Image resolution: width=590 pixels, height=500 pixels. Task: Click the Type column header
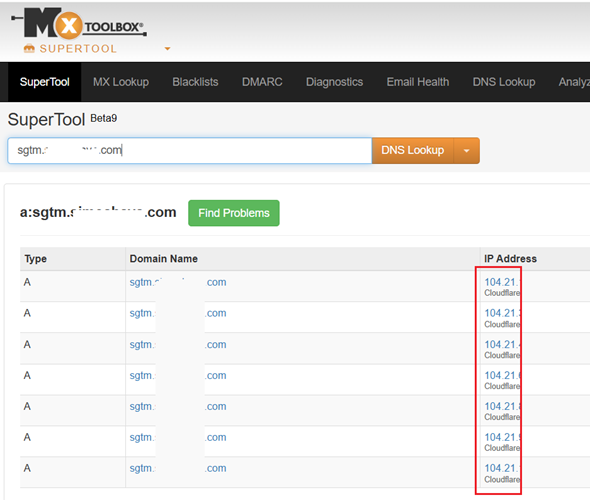point(36,259)
